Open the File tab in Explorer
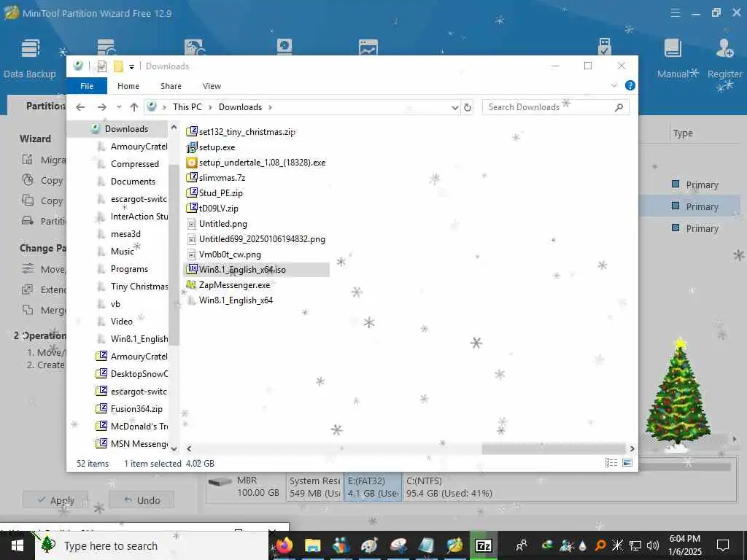Screen dimensions: 747x560 pos(87,86)
